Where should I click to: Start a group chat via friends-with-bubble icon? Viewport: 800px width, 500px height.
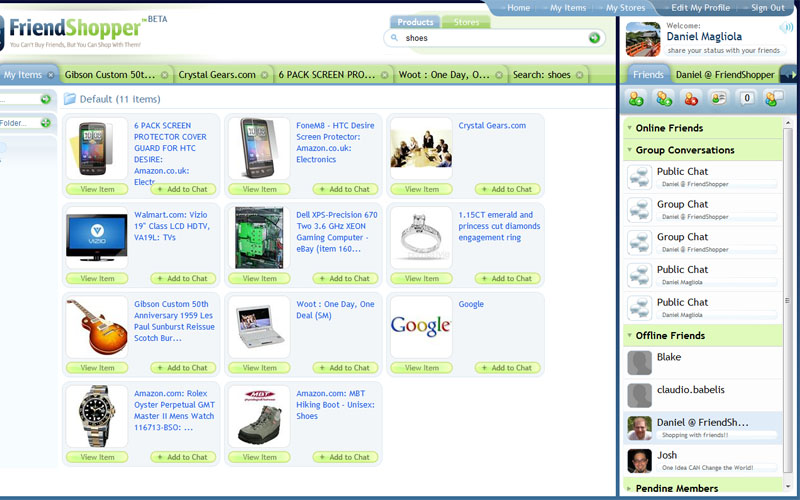[x=774, y=98]
